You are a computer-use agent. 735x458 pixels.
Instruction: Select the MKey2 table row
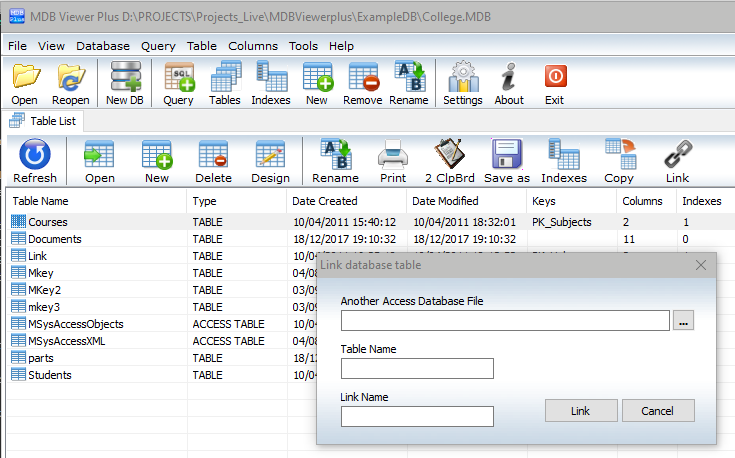tap(162, 290)
